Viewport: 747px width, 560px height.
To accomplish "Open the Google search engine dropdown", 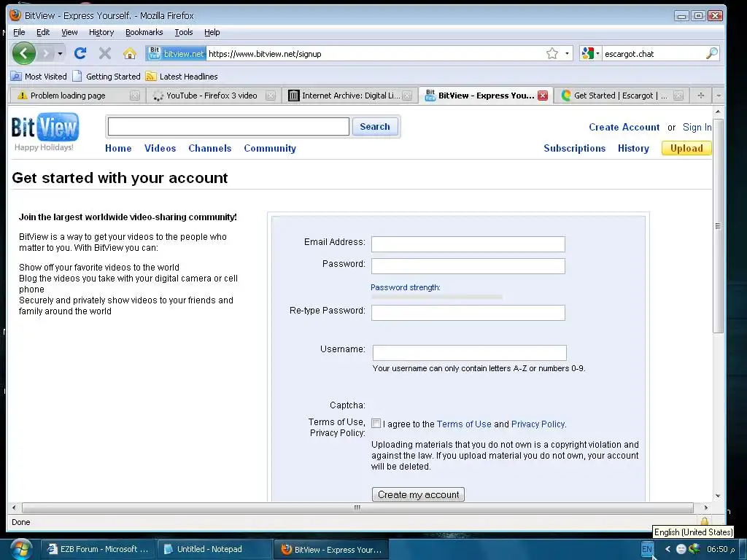I will [591, 53].
